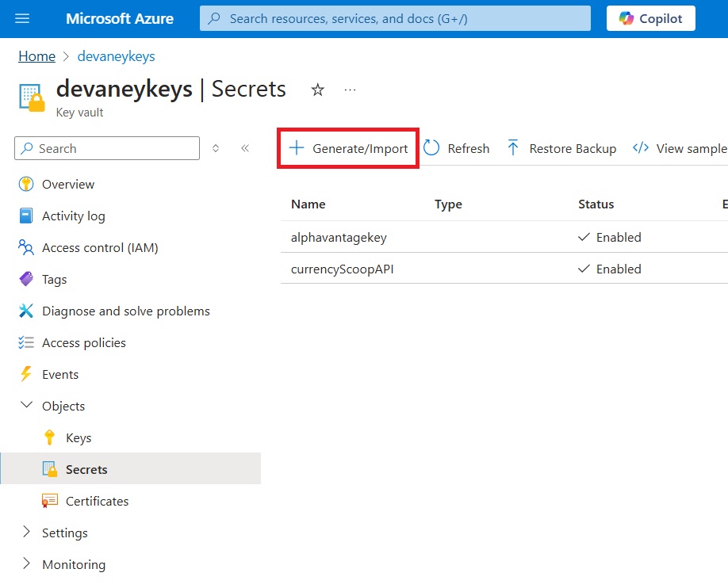The height and width of the screenshot is (588, 728).
Task: Open the more options ellipsis menu
Action: pyautogui.click(x=350, y=89)
